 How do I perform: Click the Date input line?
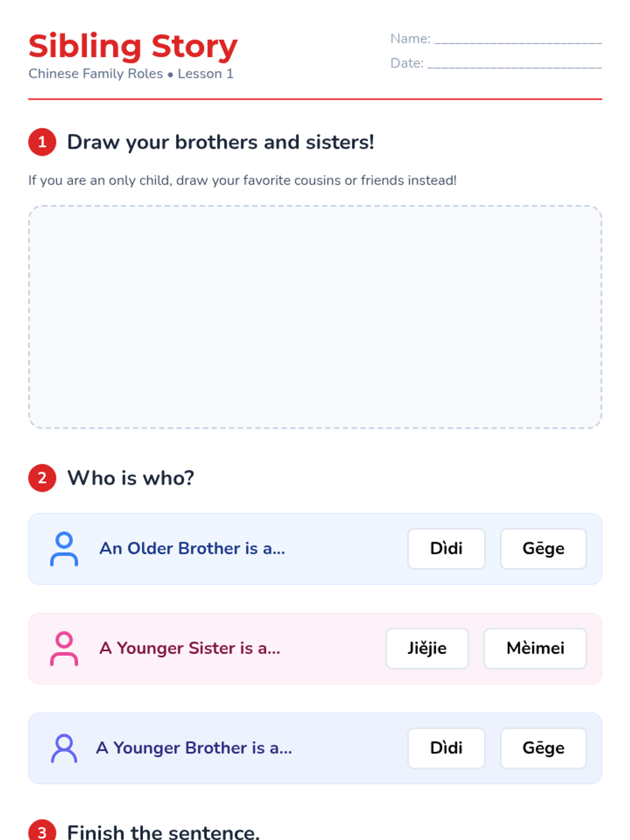(x=514, y=64)
